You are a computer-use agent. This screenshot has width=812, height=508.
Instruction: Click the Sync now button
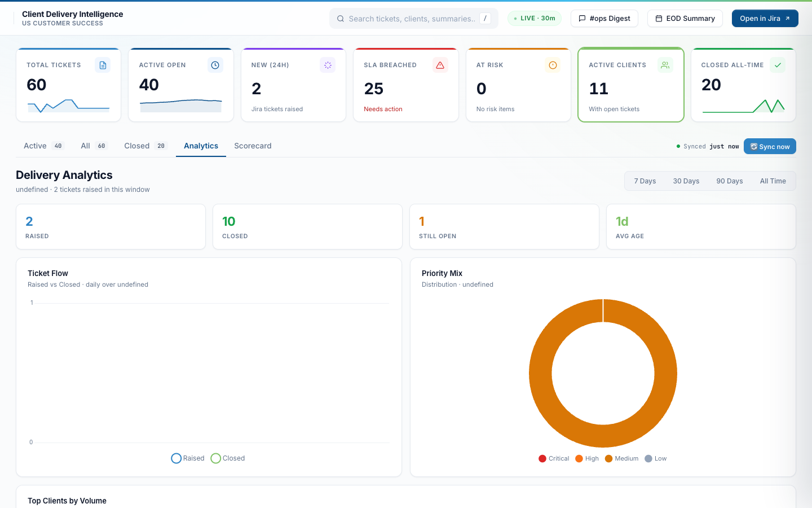click(770, 147)
